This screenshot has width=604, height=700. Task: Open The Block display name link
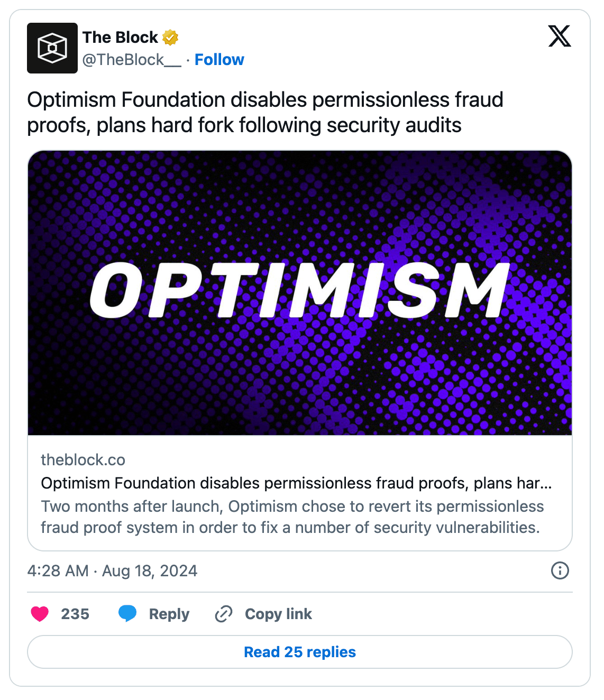click(120, 38)
